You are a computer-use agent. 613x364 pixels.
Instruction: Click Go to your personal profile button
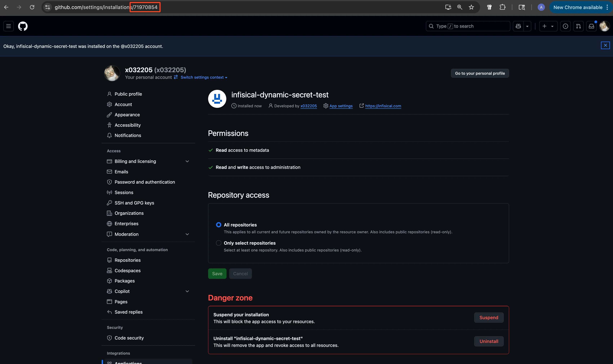click(x=480, y=73)
